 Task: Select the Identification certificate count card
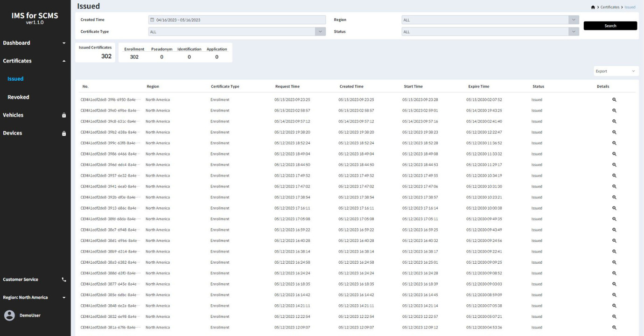click(189, 52)
